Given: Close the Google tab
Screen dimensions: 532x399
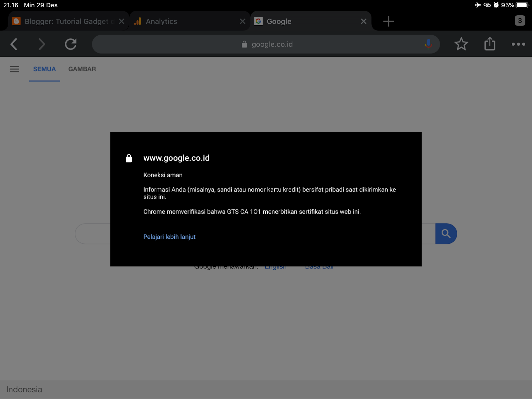Looking at the screenshot, I should pyautogui.click(x=364, y=21).
